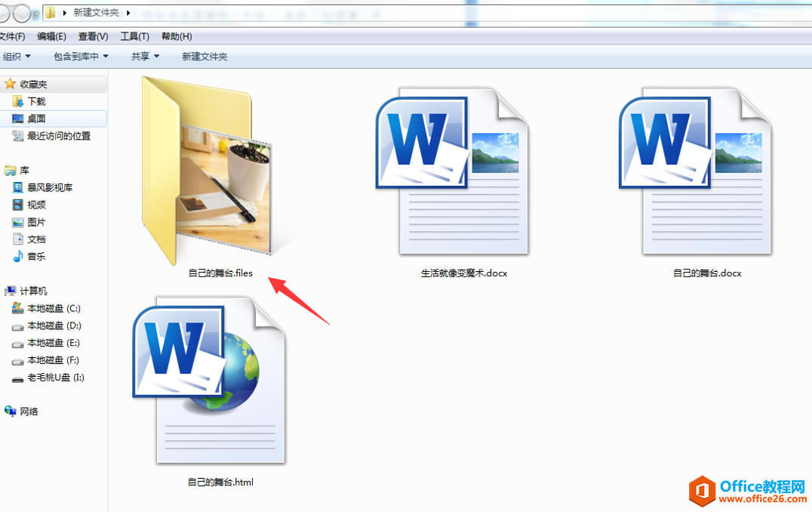Select 下载 in the favorites list
Viewport: 812px width, 512px height.
point(37,101)
